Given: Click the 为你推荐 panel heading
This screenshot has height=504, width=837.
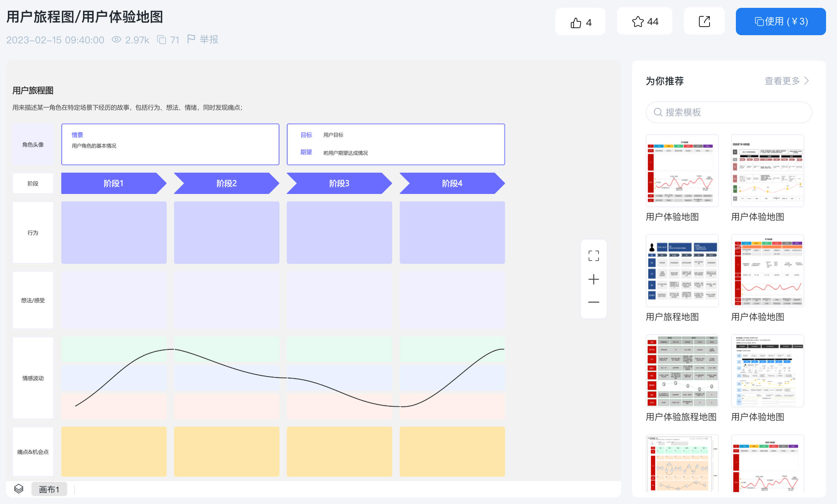Looking at the screenshot, I should pyautogui.click(x=664, y=81).
